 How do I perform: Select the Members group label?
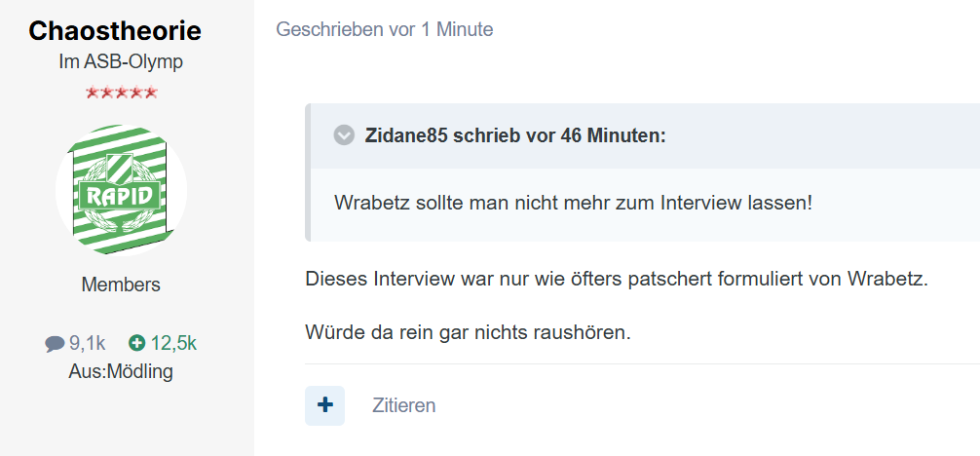pos(121,285)
